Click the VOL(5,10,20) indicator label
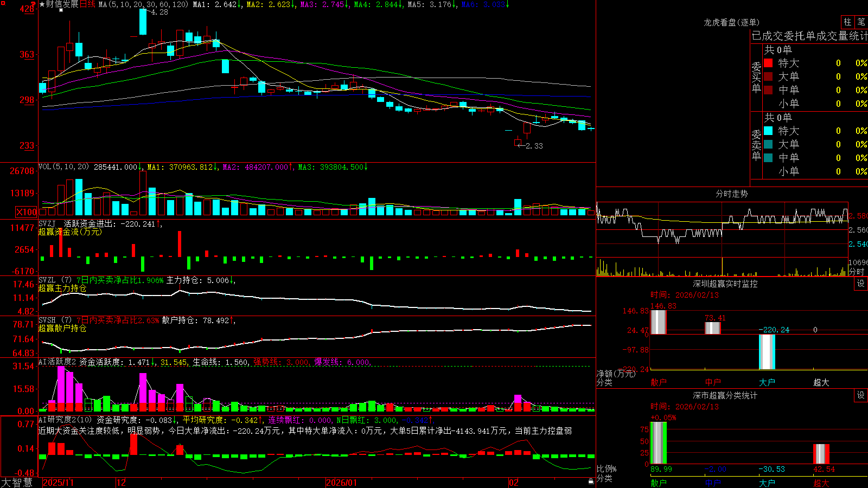The width and height of the screenshot is (868, 488). click(63, 167)
